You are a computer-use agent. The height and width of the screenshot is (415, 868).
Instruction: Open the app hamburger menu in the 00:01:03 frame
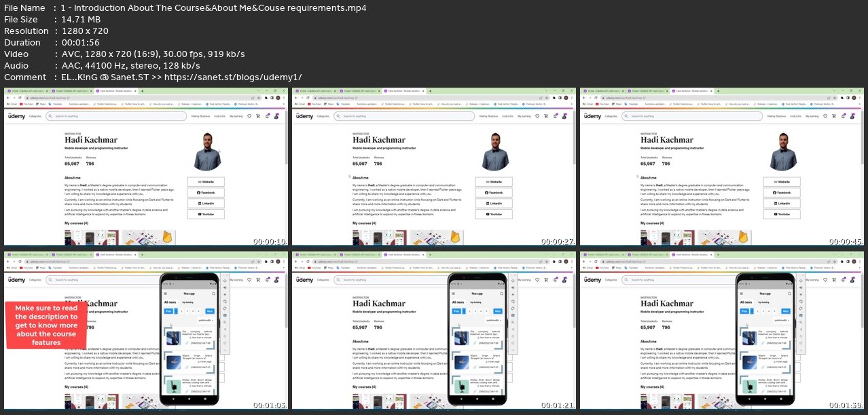(x=166, y=293)
